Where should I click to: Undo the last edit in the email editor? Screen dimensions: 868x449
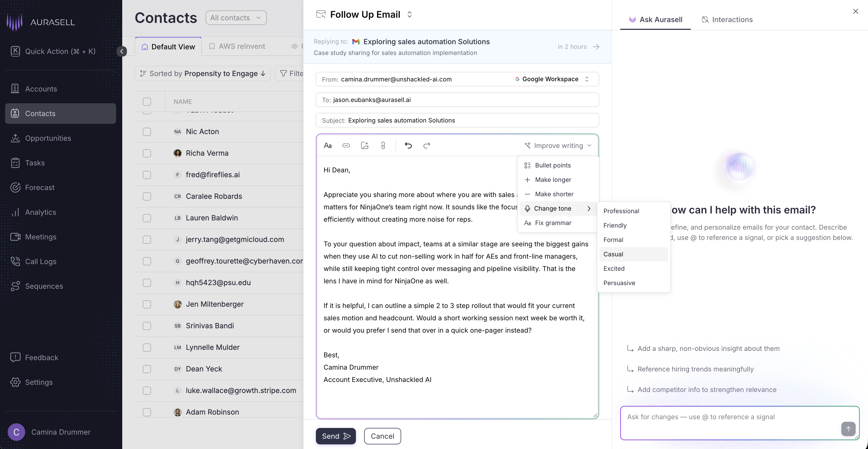coord(408,145)
